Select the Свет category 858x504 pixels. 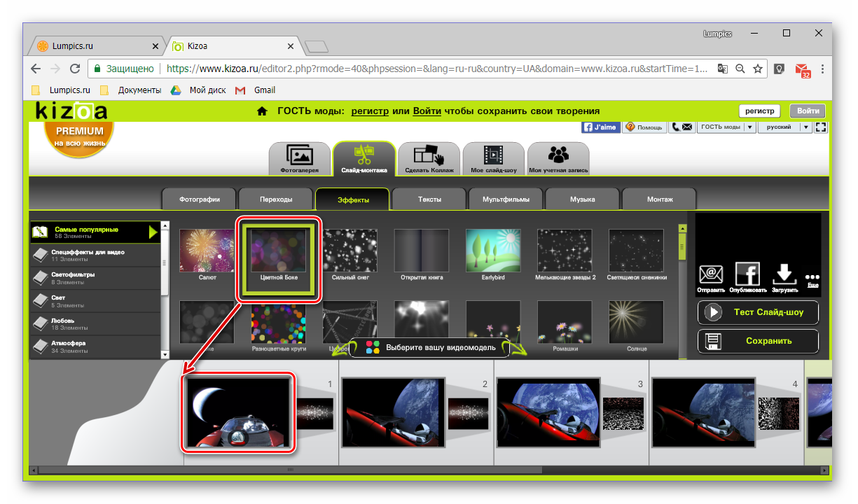tap(95, 301)
